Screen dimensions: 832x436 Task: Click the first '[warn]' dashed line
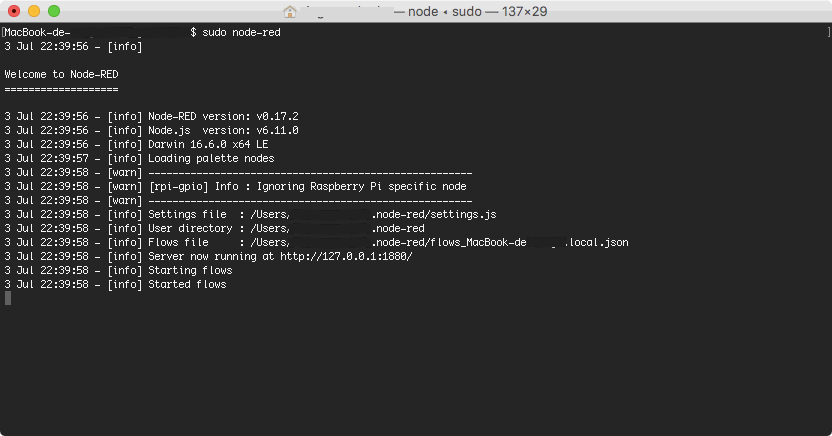click(x=238, y=172)
